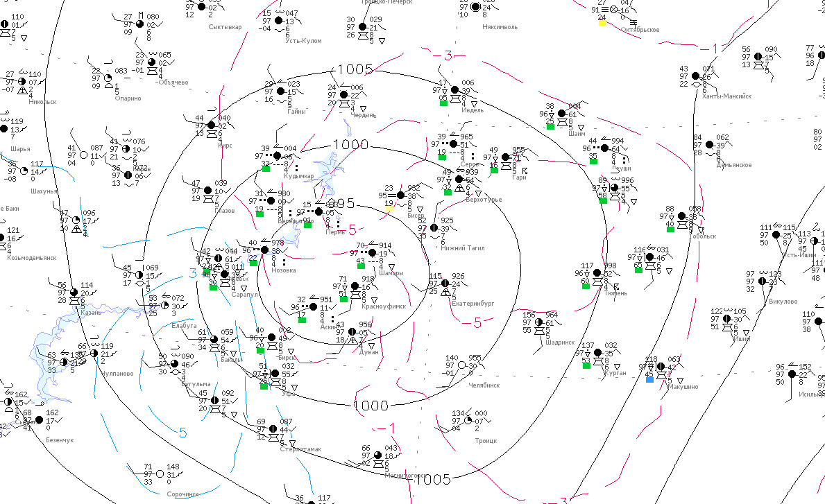Image resolution: width=825 pixels, height=504 pixels.
Task: Click the Кудымкар city label
Action: (x=298, y=176)
